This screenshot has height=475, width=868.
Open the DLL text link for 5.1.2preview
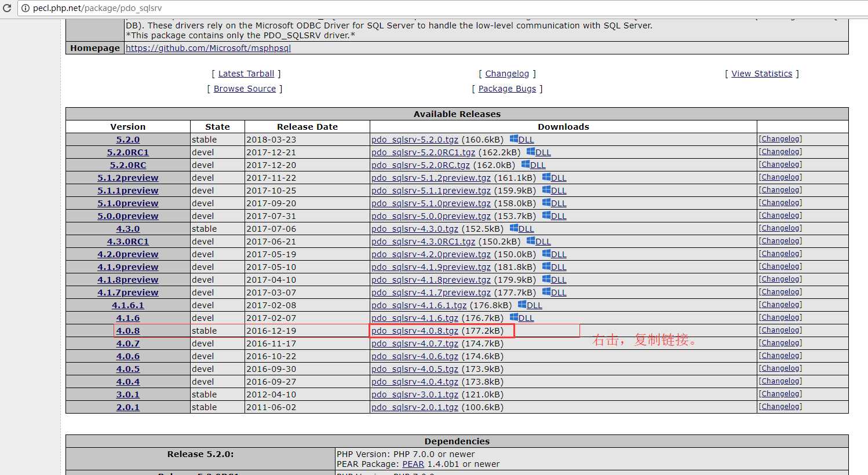(x=559, y=178)
